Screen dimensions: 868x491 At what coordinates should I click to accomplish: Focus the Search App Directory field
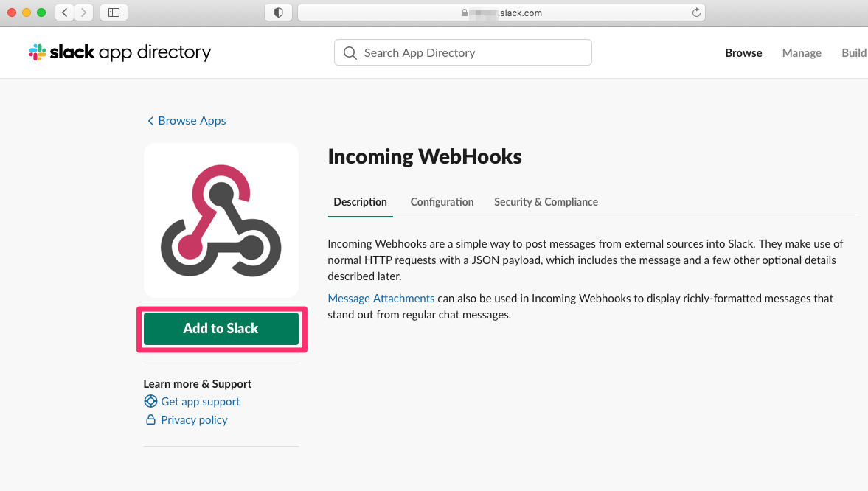463,52
